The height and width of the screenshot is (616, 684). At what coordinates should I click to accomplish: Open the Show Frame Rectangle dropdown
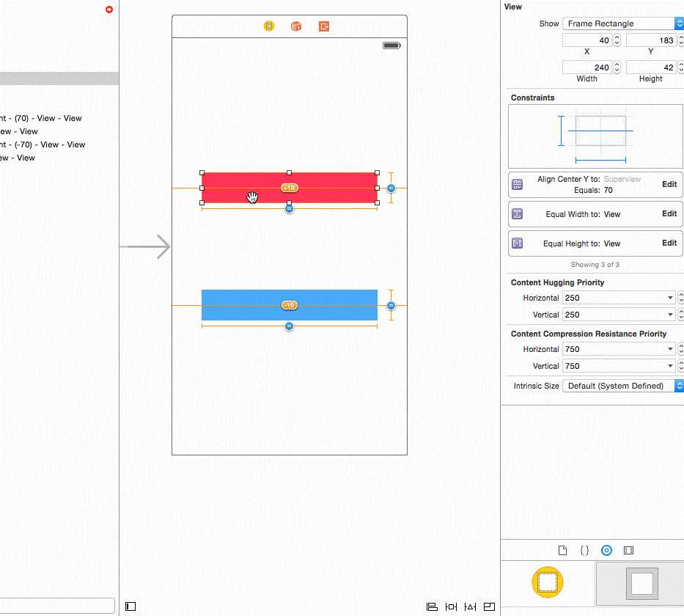click(623, 23)
